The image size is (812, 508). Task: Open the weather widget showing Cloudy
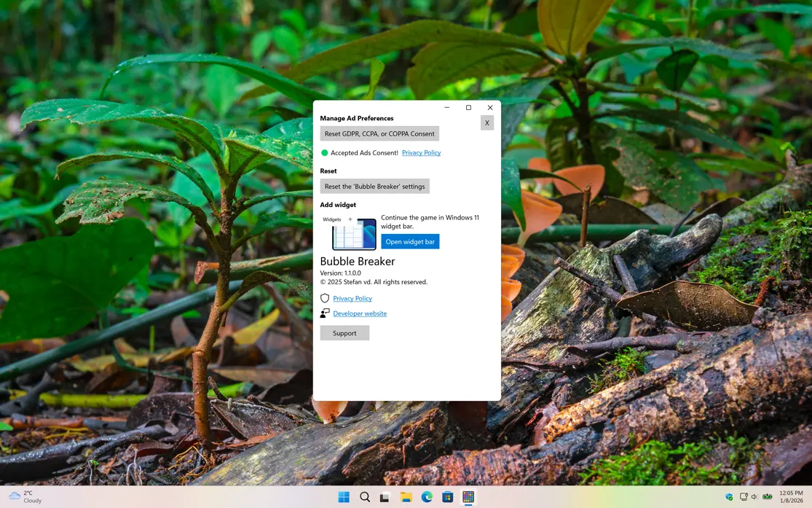coord(26,497)
